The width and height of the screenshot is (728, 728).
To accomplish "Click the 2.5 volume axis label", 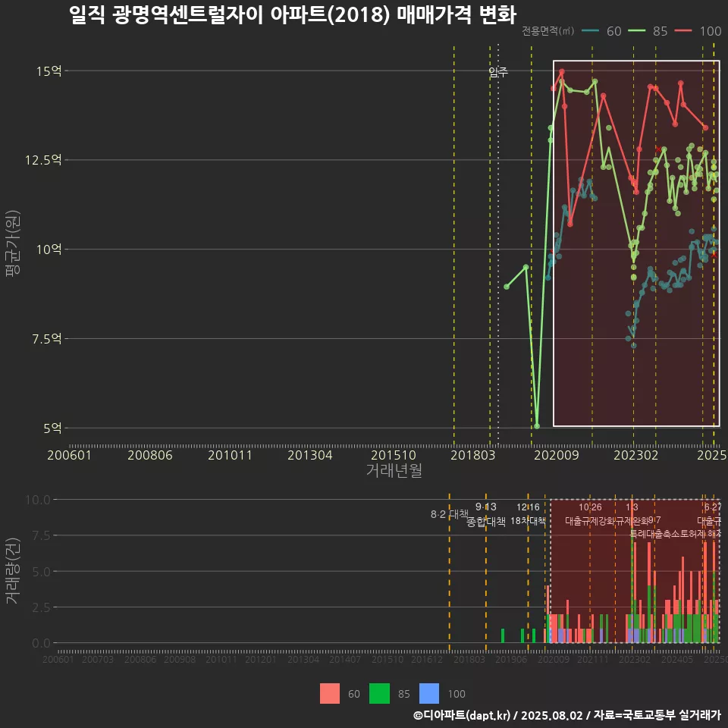I will 41,607.
